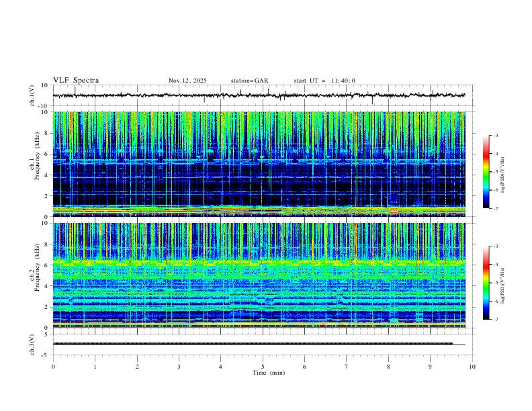Select the "start UT = 11:40:0" header text

(x=324, y=81)
